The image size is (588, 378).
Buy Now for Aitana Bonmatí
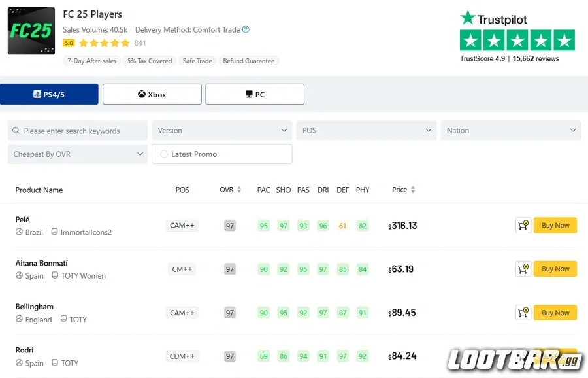pyautogui.click(x=555, y=269)
